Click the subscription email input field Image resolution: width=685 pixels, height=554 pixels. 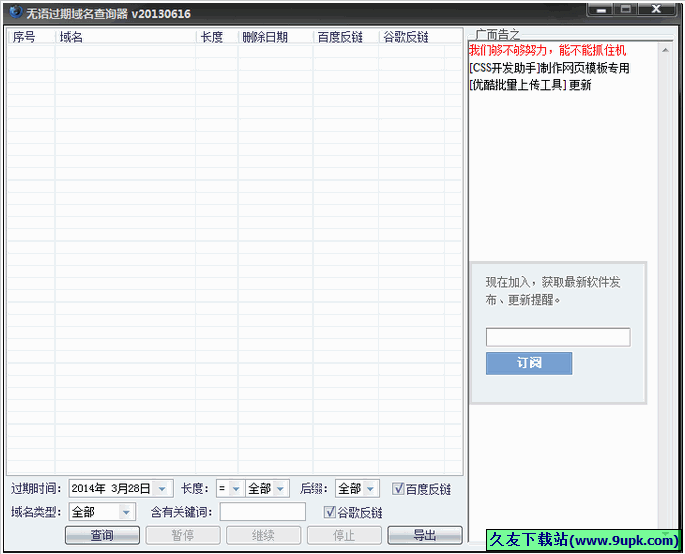tap(558, 337)
